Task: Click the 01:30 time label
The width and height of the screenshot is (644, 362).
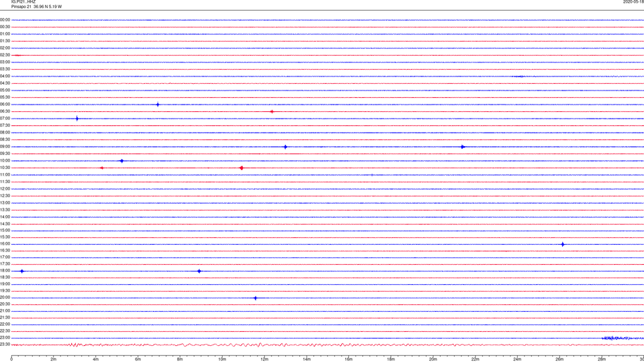Action: (x=5, y=41)
